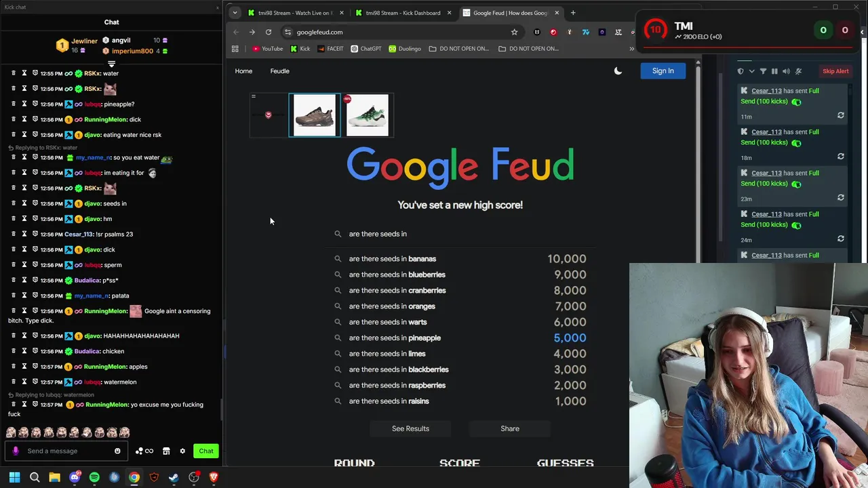Click the purple microphone in chat input
Image resolution: width=868 pixels, height=488 pixels.
(x=16, y=451)
